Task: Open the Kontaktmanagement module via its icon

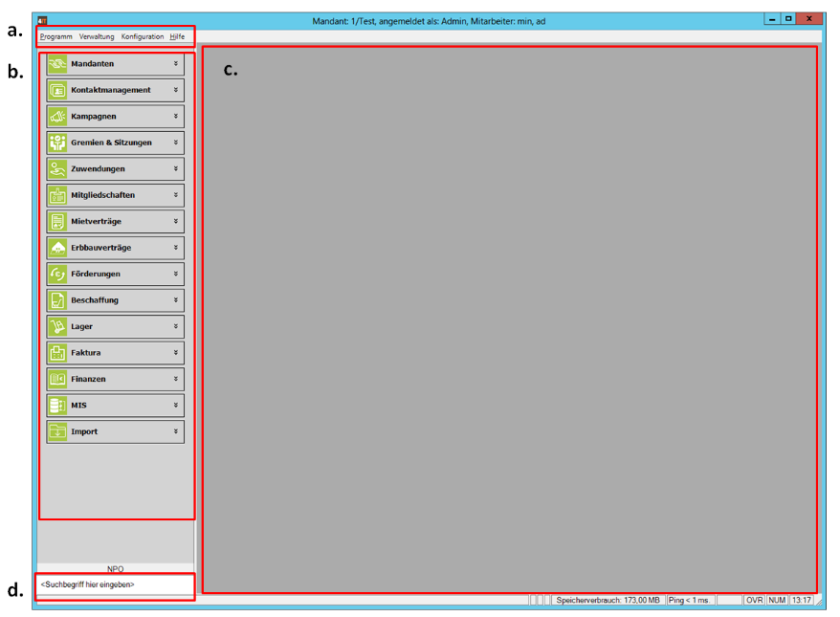Action: tap(58, 90)
